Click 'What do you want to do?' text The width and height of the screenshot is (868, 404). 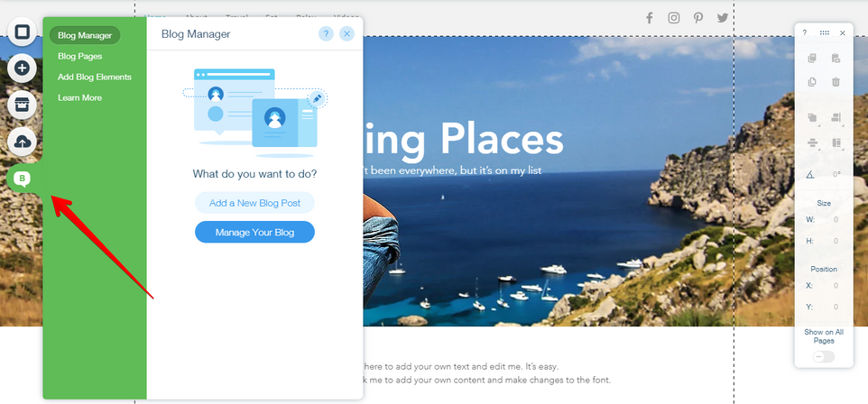[254, 174]
